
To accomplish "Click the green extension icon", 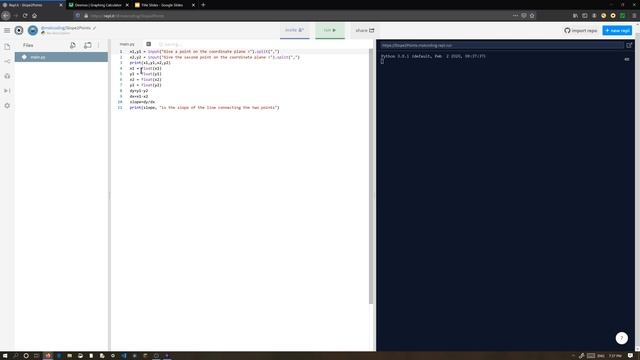I will (x=622, y=16).
